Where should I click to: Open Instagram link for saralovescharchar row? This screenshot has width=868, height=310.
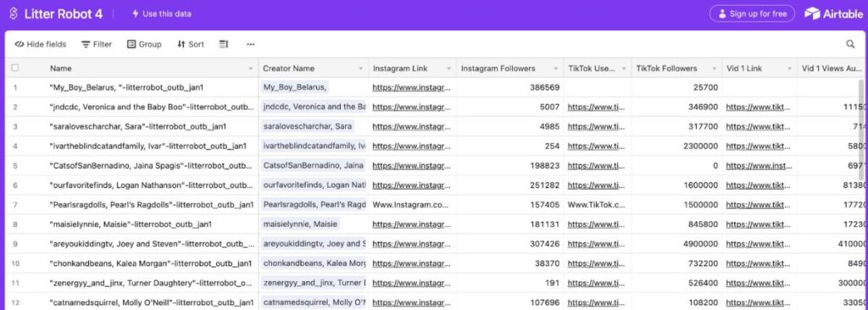click(412, 126)
